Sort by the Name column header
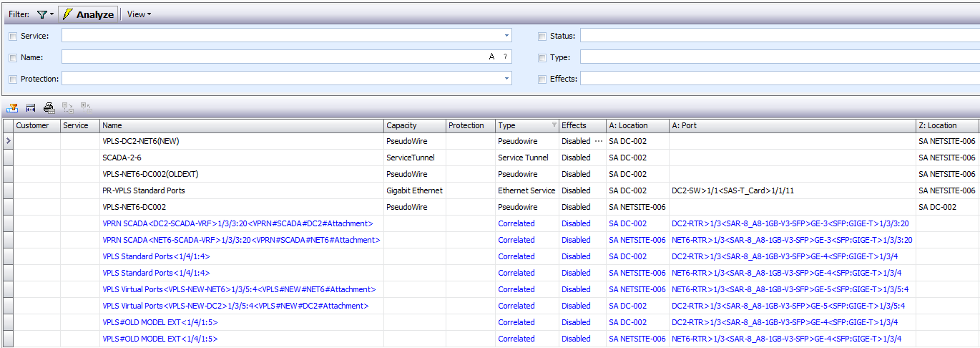The image size is (980, 348). click(242, 125)
